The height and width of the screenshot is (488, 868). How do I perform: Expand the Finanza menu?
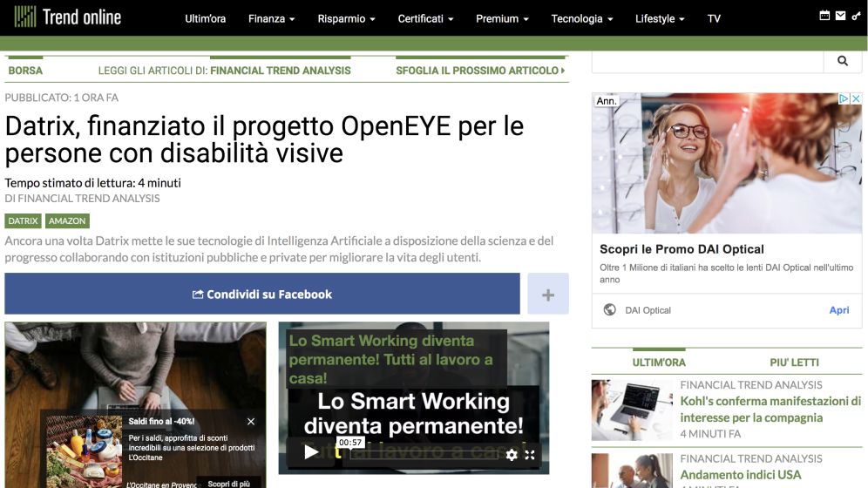click(271, 19)
